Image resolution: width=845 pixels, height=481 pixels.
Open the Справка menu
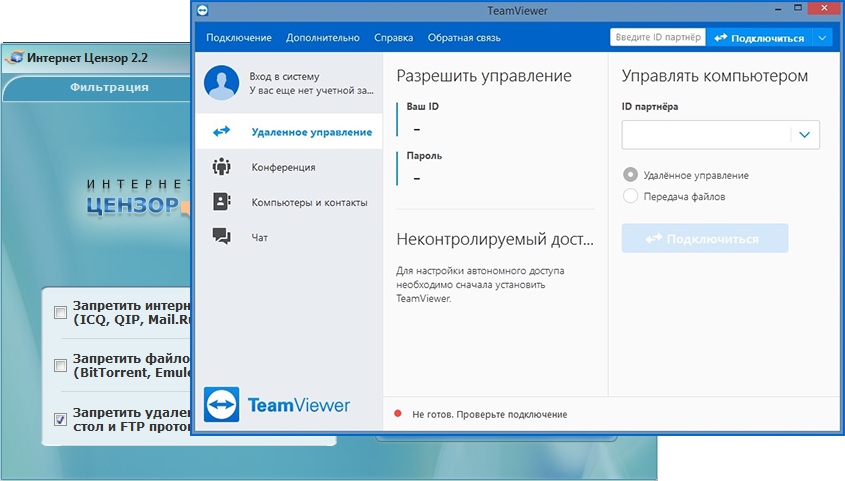point(393,38)
